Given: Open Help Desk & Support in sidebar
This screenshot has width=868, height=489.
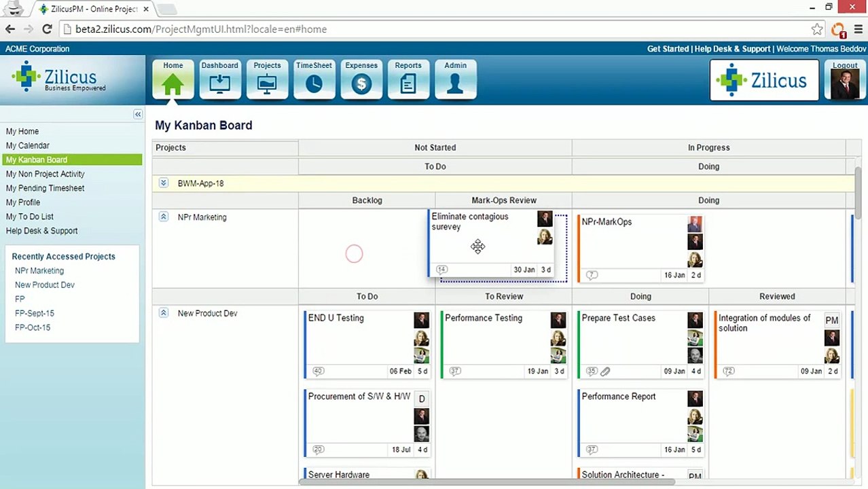Looking at the screenshot, I should click(x=42, y=231).
